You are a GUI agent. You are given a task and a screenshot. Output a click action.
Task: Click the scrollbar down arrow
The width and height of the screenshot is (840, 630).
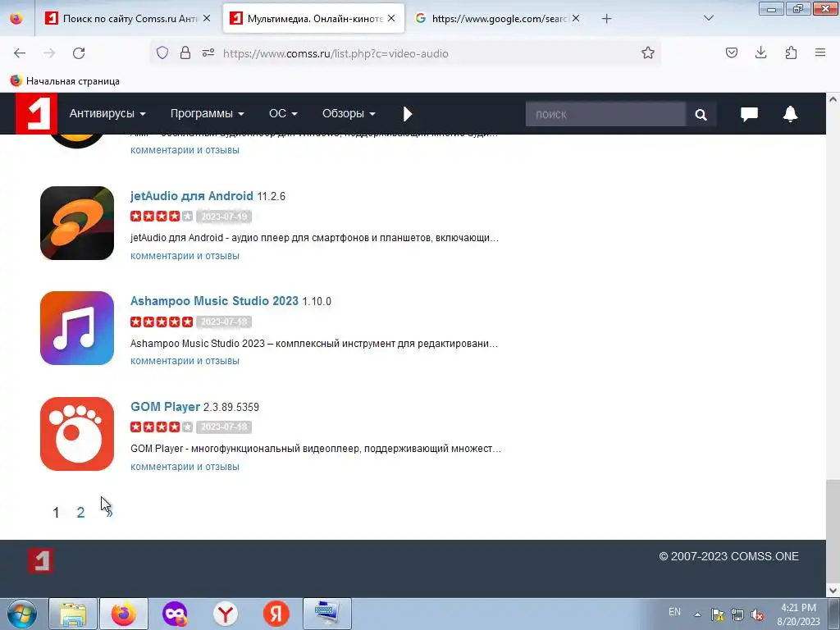(833, 591)
